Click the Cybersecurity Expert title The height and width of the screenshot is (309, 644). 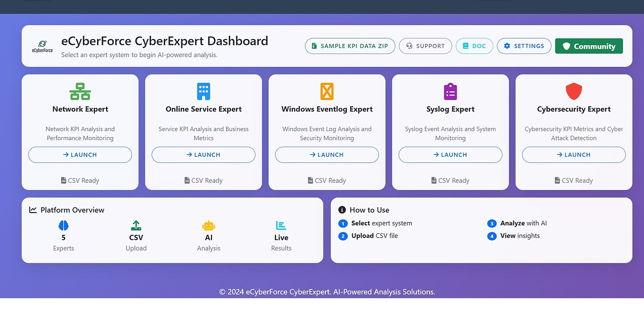(574, 109)
